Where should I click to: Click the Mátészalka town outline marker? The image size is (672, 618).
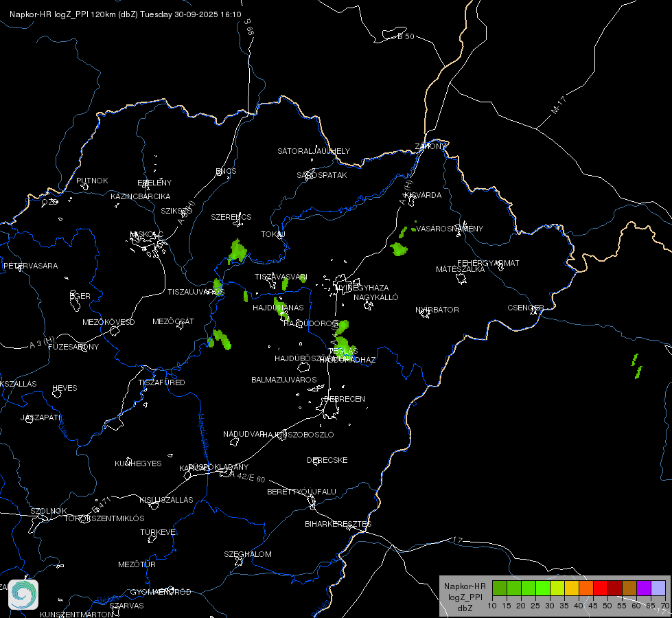click(x=461, y=279)
